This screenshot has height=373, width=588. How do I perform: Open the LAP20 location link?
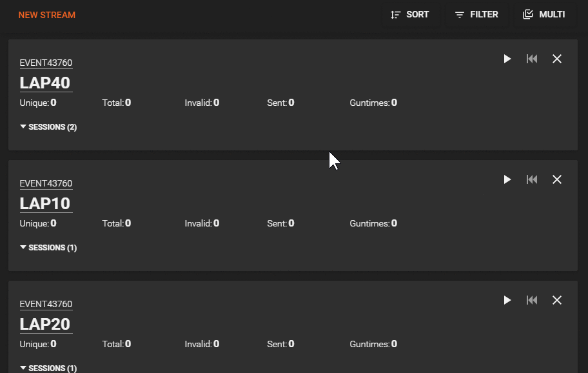tap(45, 324)
